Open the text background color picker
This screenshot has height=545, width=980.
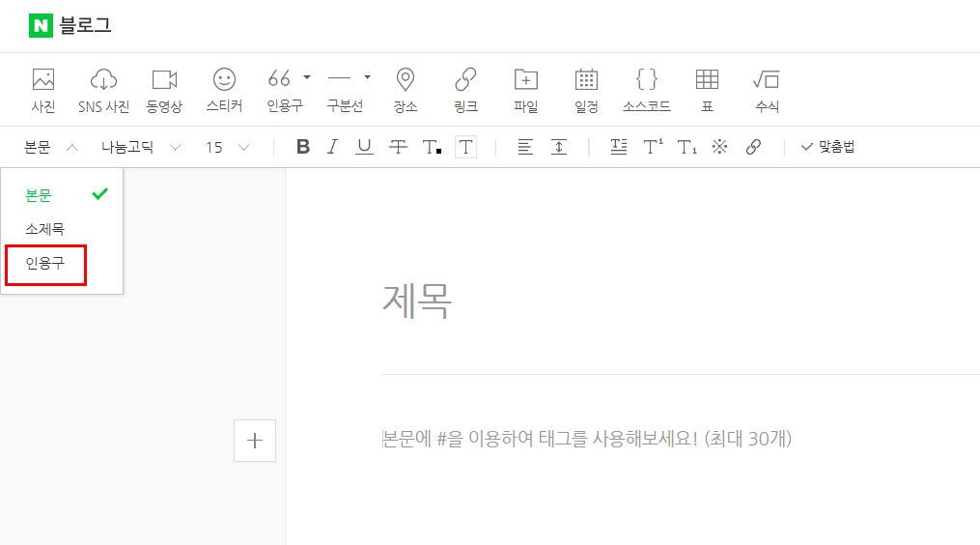(465, 147)
